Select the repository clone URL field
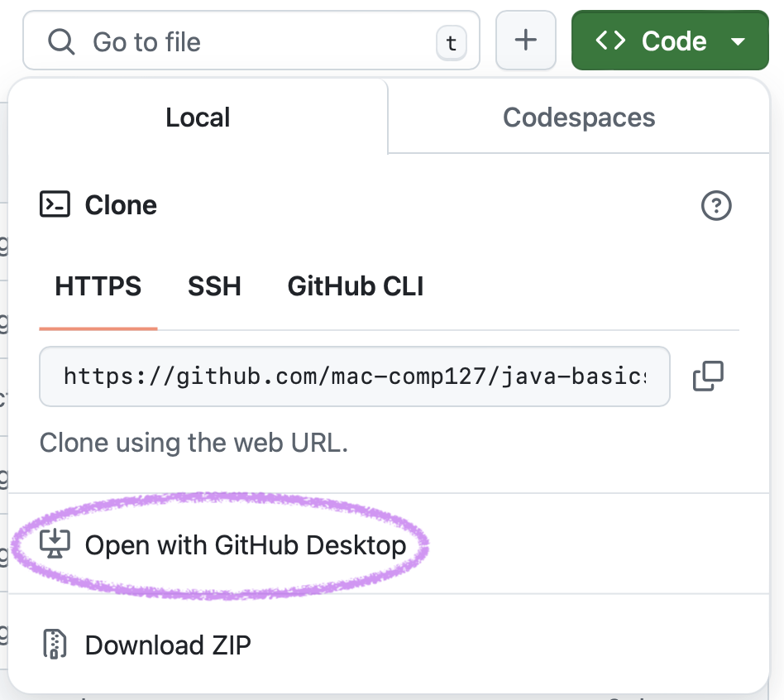The image size is (784, 700). [354, 376]
